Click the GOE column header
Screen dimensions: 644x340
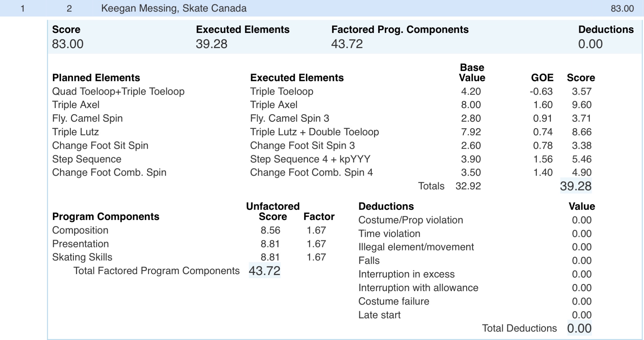click(x=542, y=78)
